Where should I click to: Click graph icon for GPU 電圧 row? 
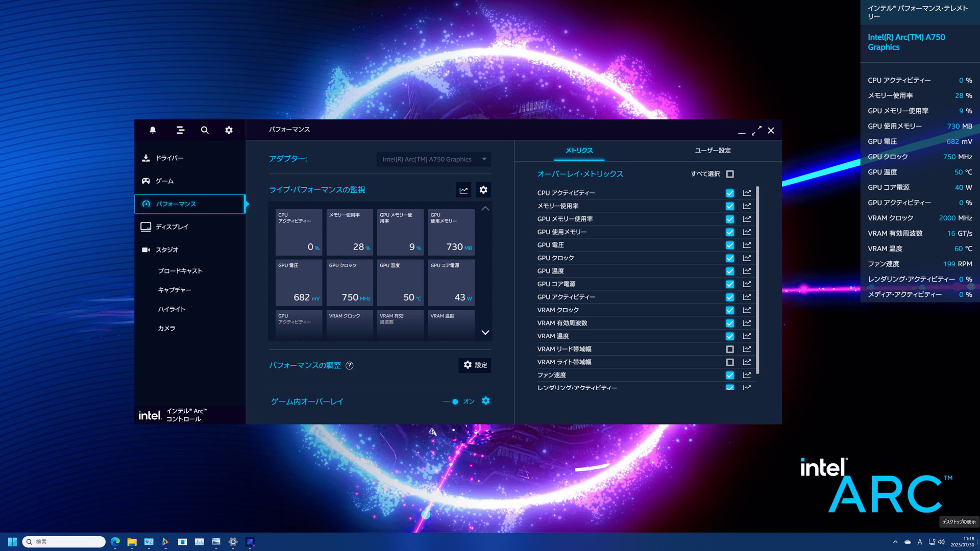click(747, 245)
